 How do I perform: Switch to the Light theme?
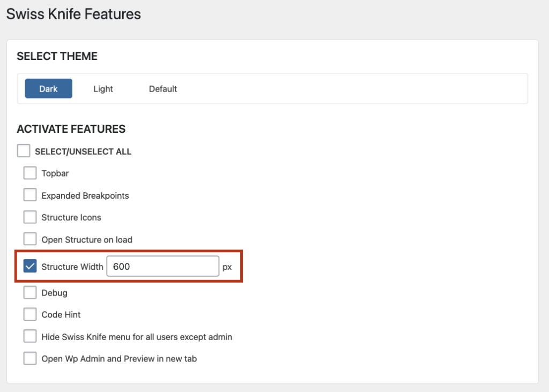(103, 89)
